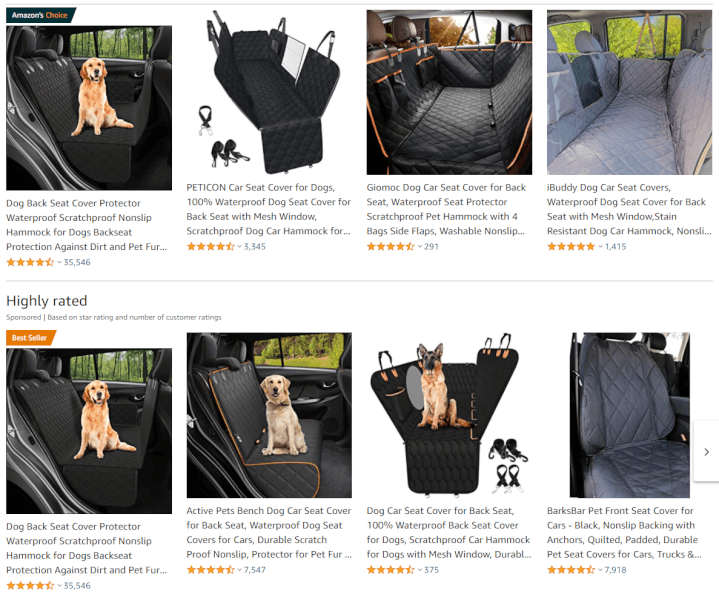Click the German shepherd hammock cover image
This screenshot has height=600, width=719.
tap(449, 415)
